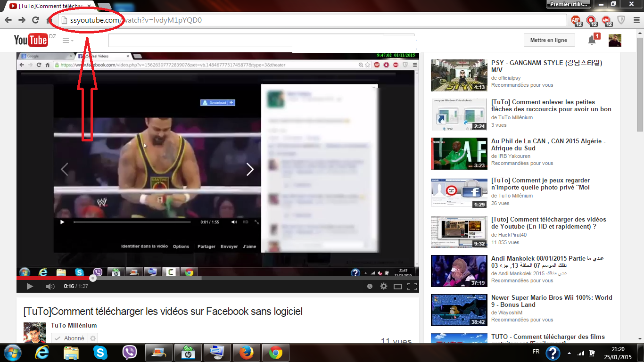Show hidden system tray icons arrow
644x362 pixels.
(x=570, y=353)
